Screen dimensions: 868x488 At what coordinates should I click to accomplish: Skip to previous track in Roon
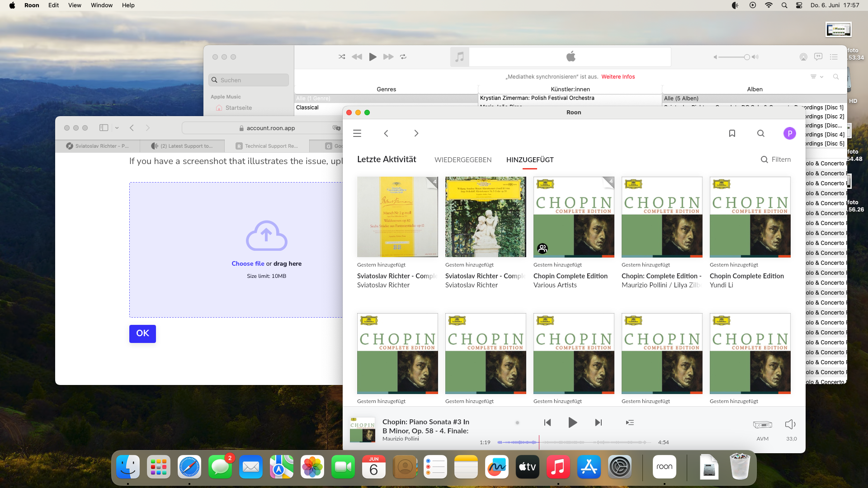[547, 422]
